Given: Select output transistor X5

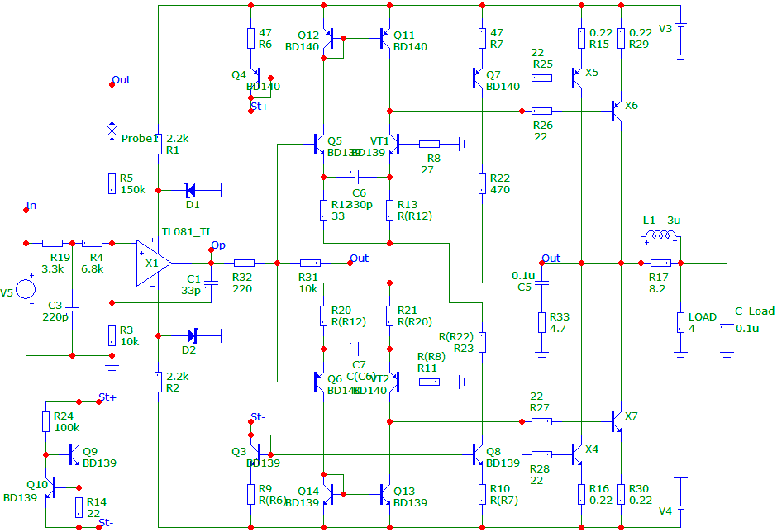Looking at the screenshot, I should point(577,78).
